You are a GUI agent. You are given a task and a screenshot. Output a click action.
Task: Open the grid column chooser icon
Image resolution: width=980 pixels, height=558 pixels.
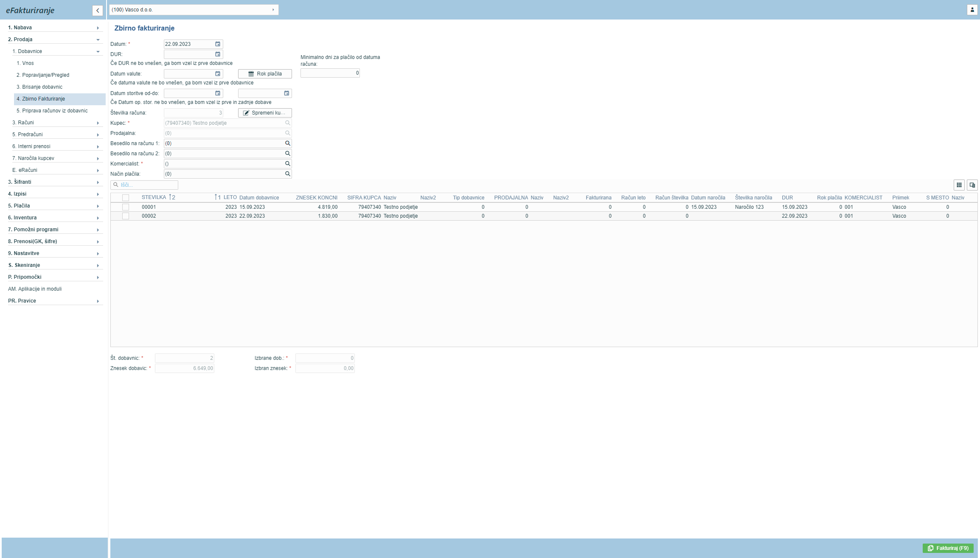[959, 185]
